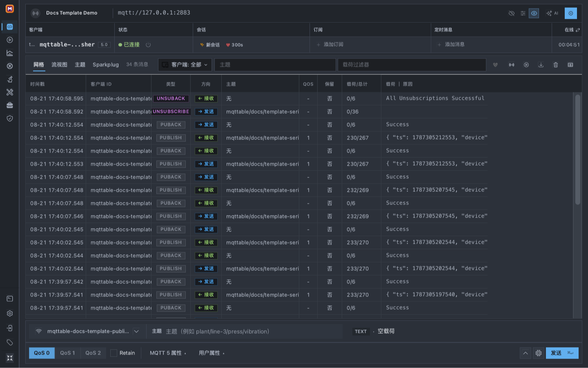
Task: Open the AI assistant button
Action: (552, 13)
